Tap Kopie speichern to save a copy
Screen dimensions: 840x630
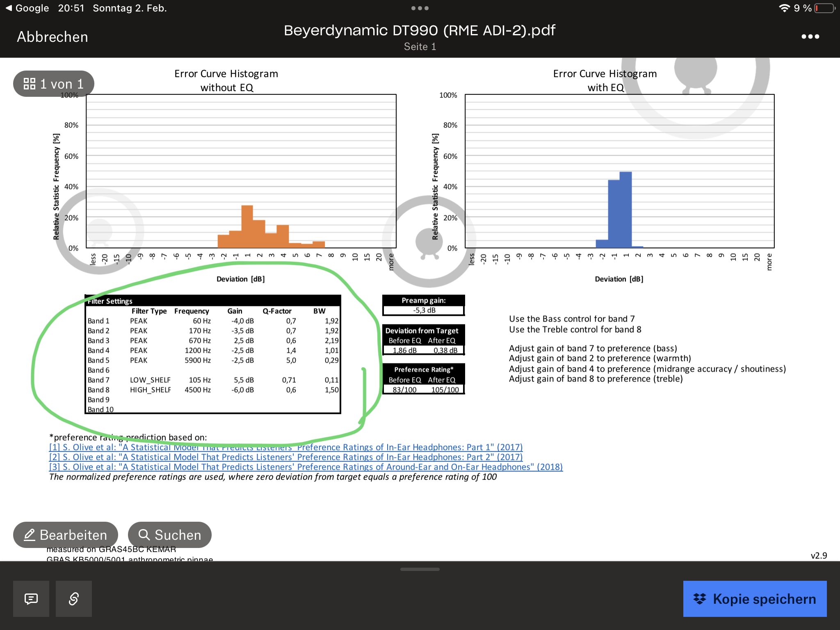pos(755,599)
